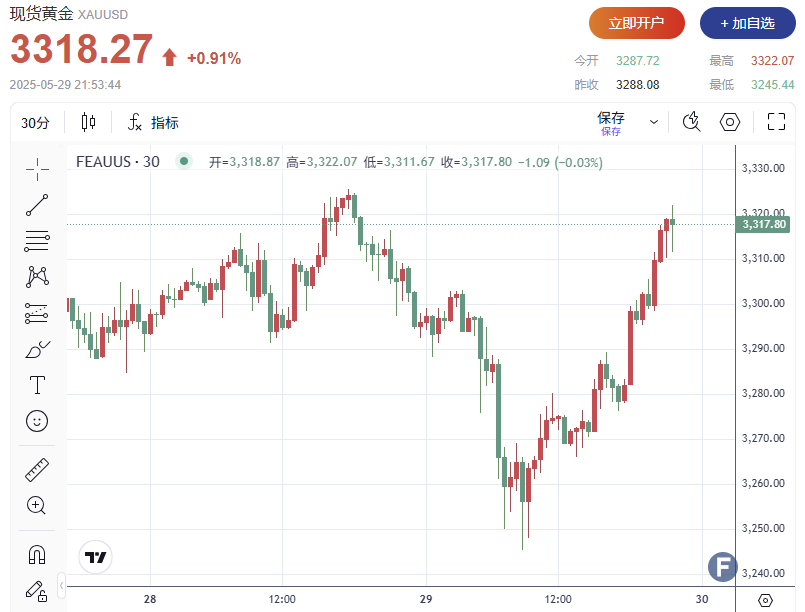Open the emoji icons tool
The image size is (805, 612).
(37, 421)
